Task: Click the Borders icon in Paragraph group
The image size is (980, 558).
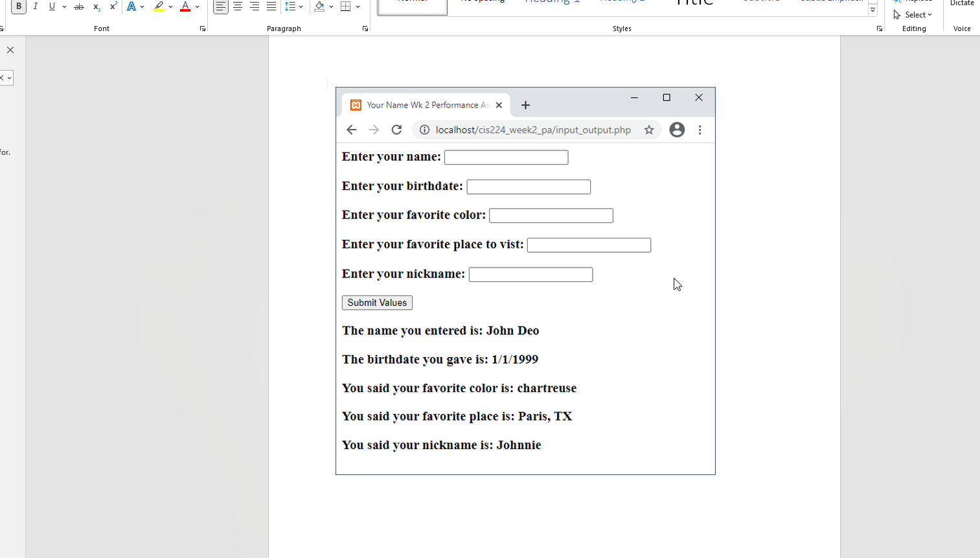Action: pyautogui.click(x=346, y=6)
